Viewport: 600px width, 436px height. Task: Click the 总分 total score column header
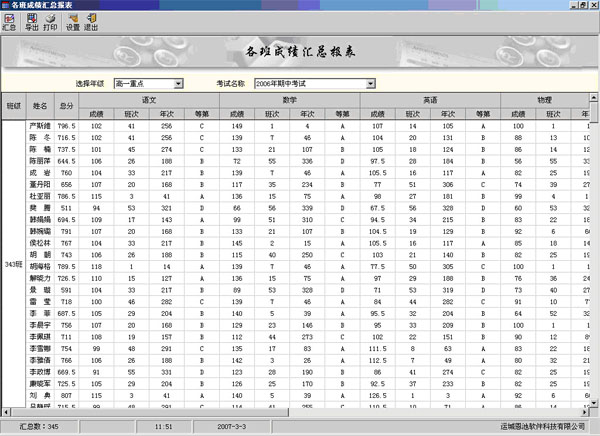68,106
